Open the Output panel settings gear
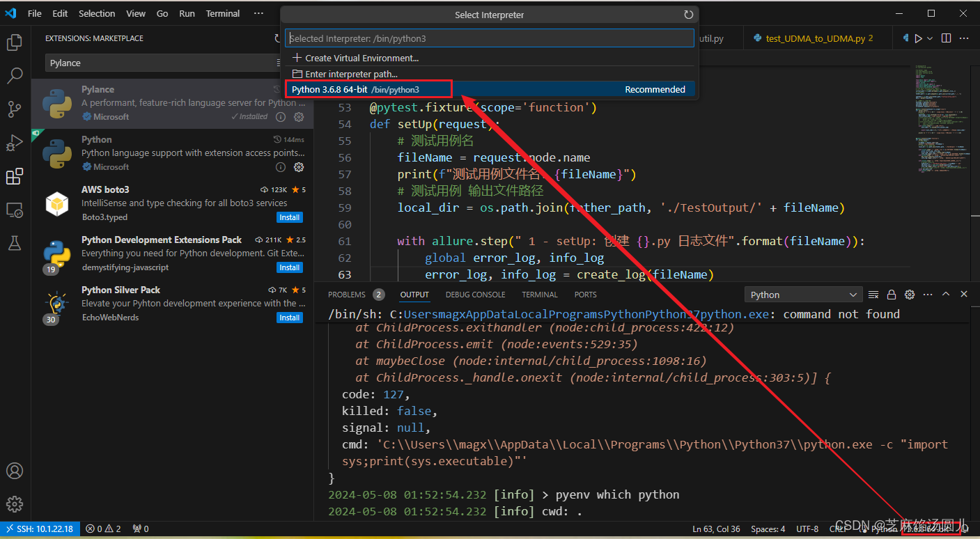 (909, 295)
